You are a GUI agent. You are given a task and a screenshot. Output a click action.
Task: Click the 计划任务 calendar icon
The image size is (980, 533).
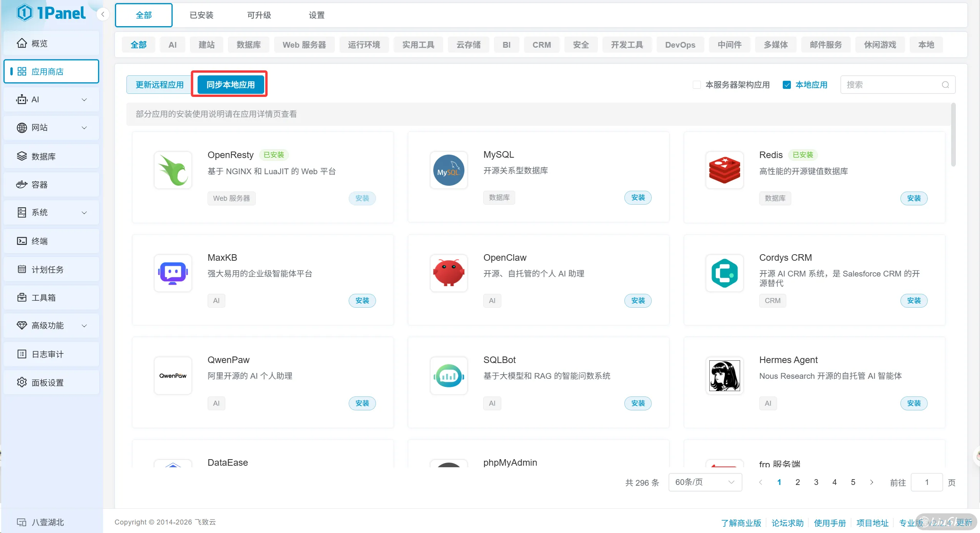coord(22,269)
